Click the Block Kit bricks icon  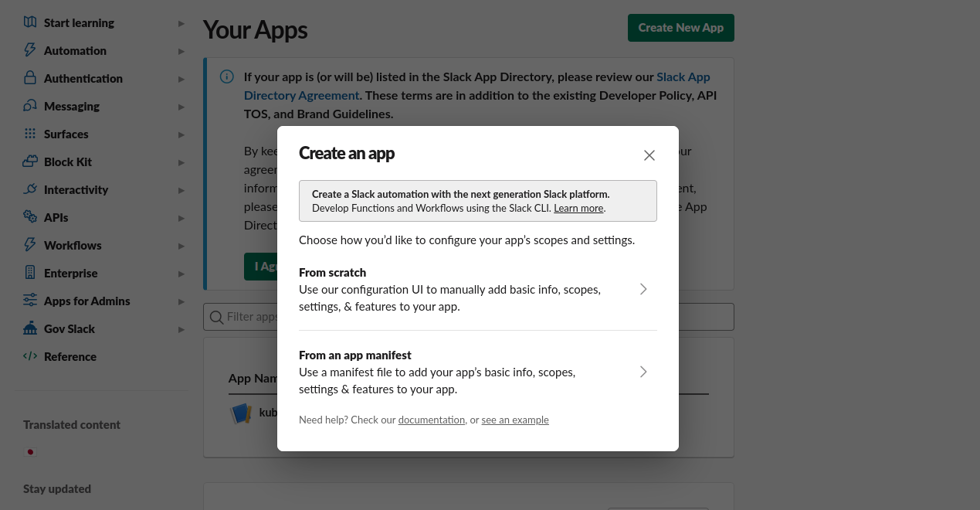point(30,161)
